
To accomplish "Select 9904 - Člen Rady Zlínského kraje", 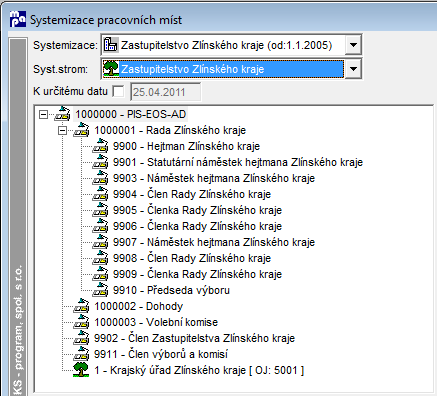I will point(192,194).
